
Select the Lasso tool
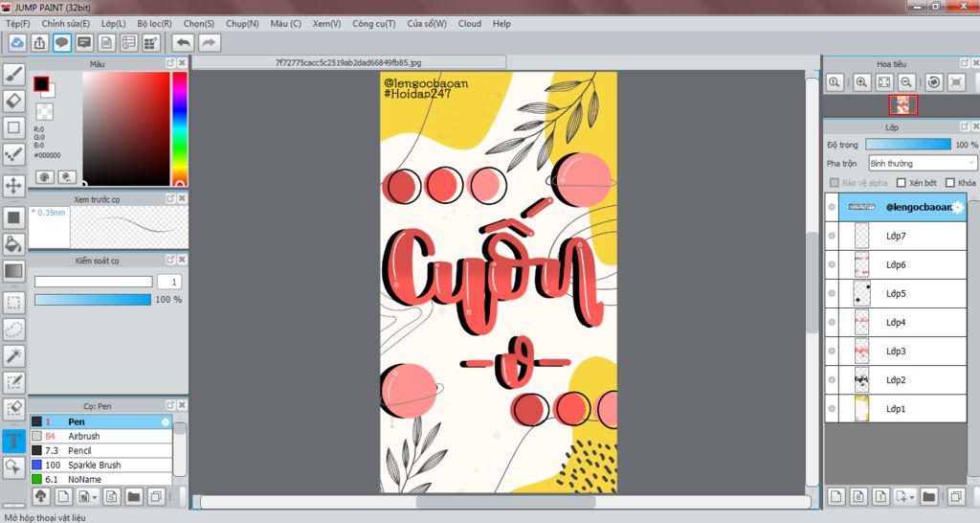[x=13, y=330]
